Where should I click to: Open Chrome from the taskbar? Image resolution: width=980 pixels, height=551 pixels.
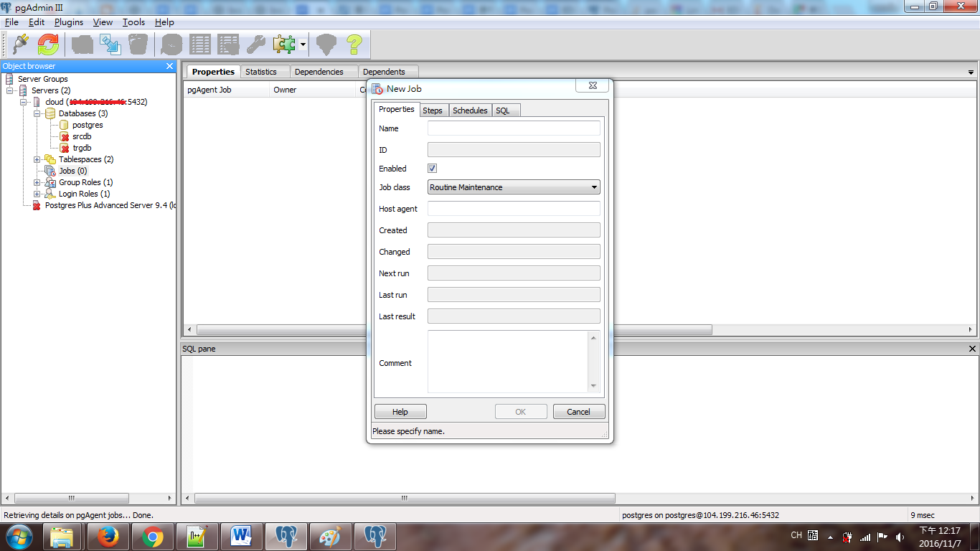[x=152, y=537]
